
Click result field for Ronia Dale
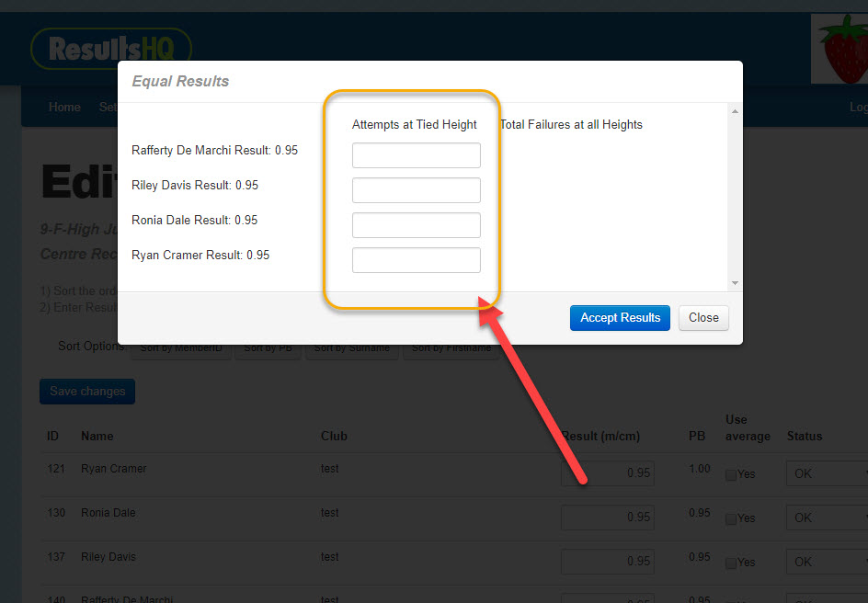[608, 518]
